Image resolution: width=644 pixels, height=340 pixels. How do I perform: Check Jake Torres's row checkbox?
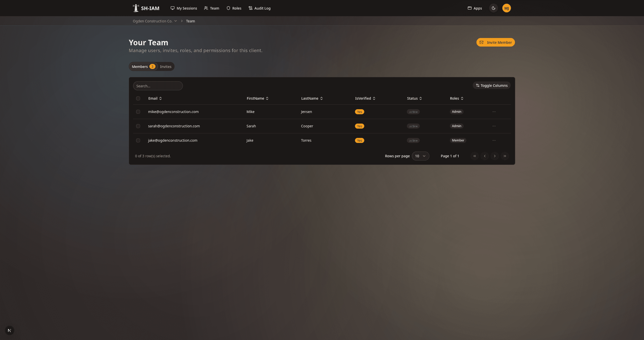point(138,140)
